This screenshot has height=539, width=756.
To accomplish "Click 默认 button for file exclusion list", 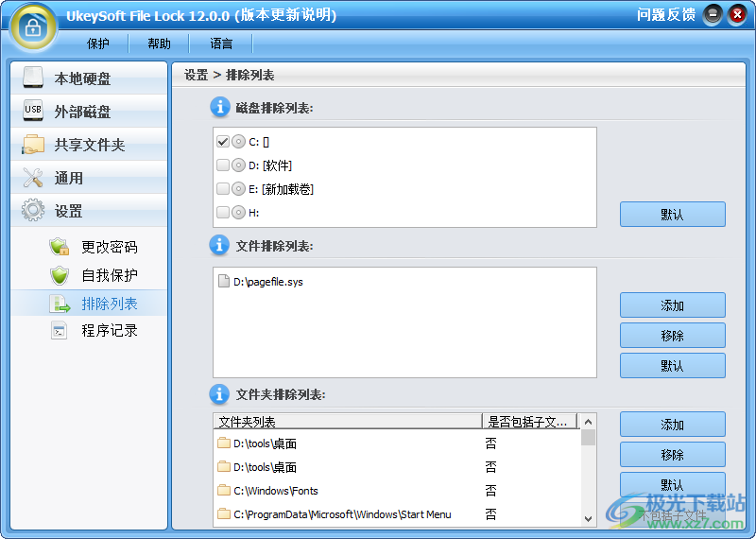I will [x=673, y=366].
